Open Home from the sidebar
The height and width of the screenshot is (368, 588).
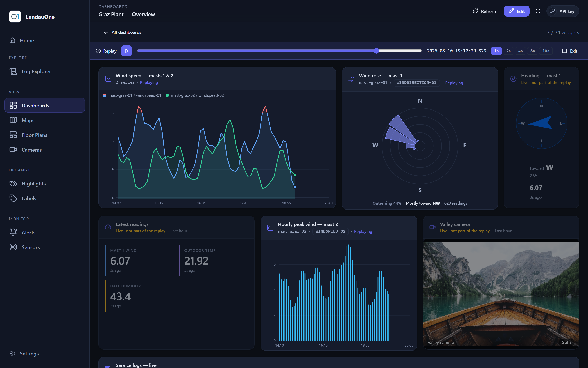click(x=45, y=40)
